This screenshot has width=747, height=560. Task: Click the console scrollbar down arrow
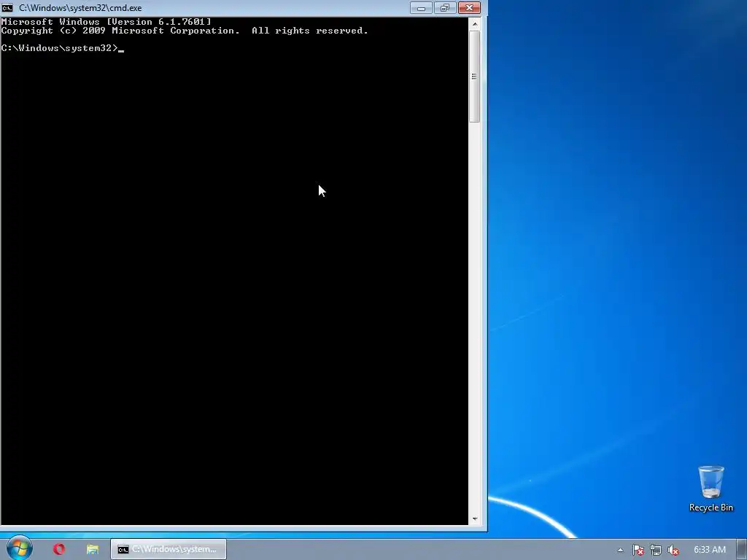pos(474,519)
